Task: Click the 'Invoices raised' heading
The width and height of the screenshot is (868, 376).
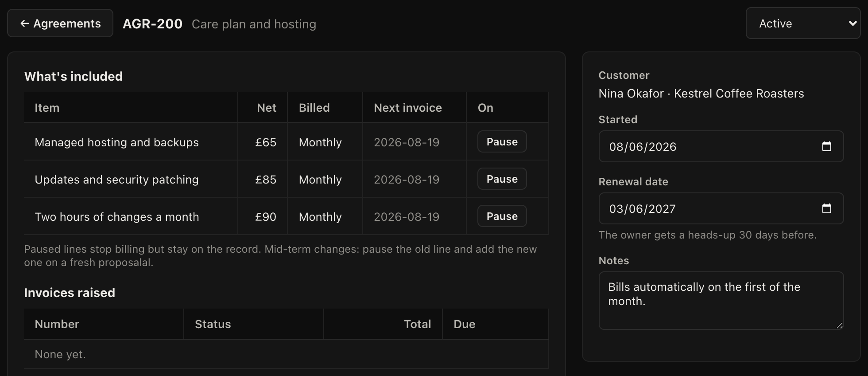Action: click(70, 293)
